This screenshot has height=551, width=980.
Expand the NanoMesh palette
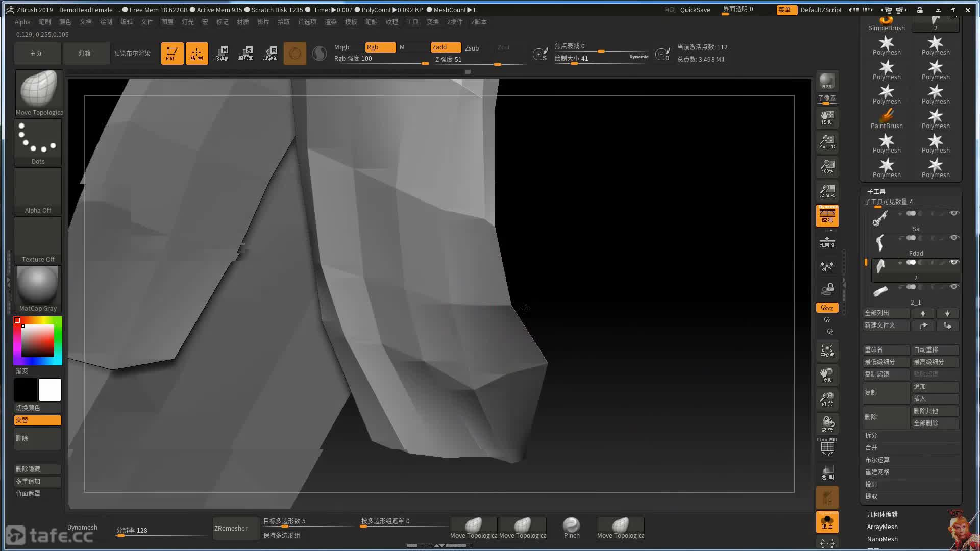pos(882,539)
